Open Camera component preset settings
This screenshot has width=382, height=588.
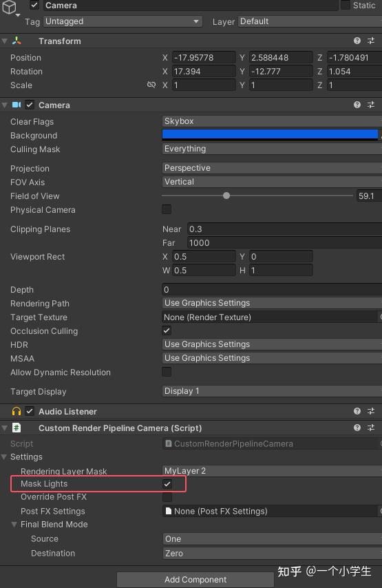tap(371, 105)
